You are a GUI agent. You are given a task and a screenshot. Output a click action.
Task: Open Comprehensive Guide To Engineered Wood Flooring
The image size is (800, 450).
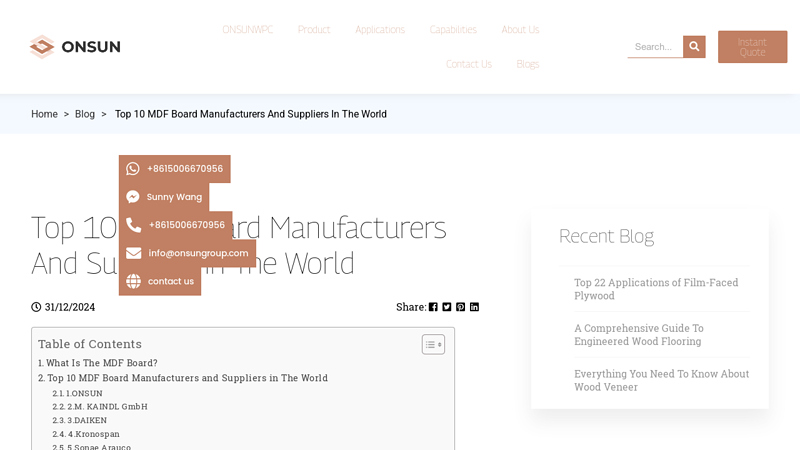[639, 335]
